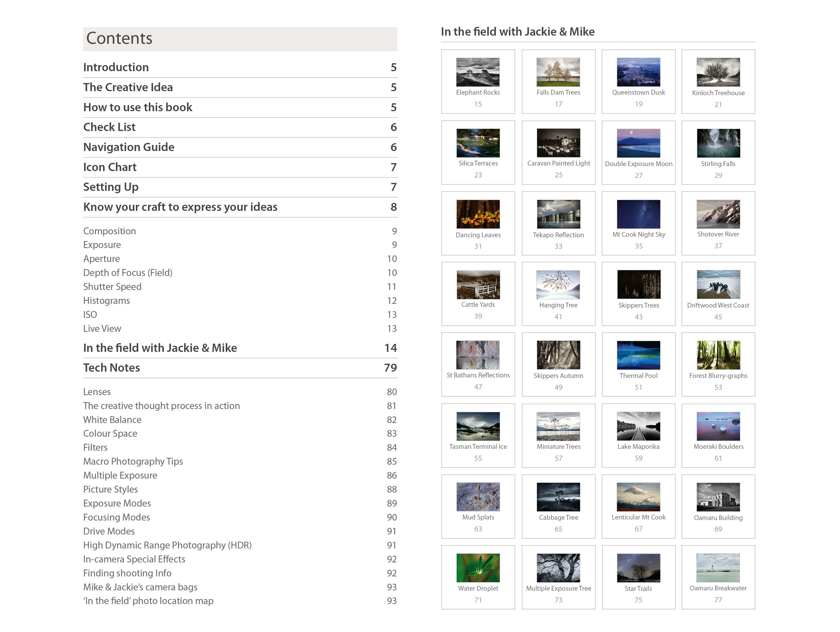Choose the Double Exposure Moon thumbnail

pos(638,143)
